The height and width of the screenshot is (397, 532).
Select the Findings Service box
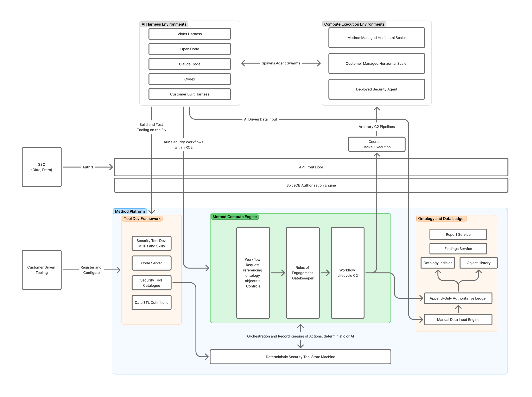point(458,249)
